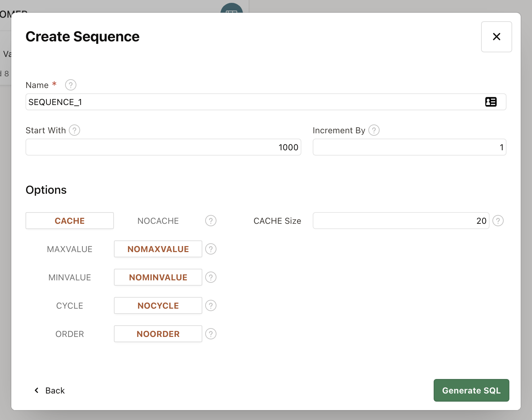
Task: Click help icon beside NOCYCLE
Action: pos(211,305)
